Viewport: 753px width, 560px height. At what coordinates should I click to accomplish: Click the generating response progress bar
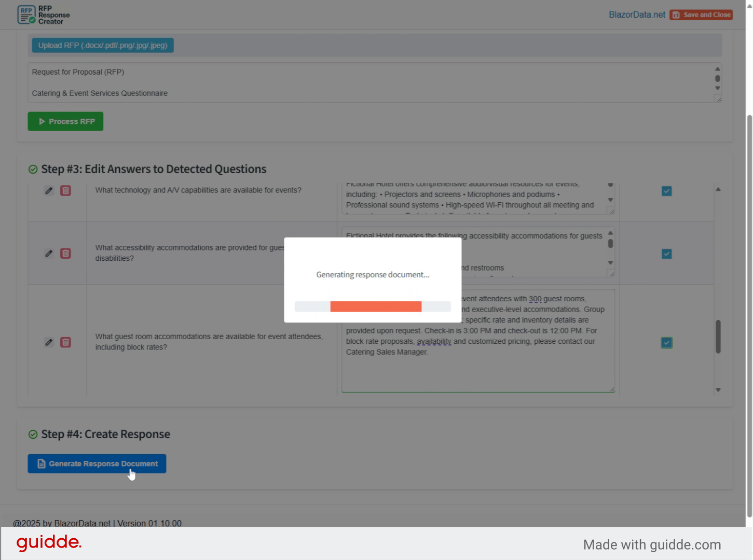[373, 306]
